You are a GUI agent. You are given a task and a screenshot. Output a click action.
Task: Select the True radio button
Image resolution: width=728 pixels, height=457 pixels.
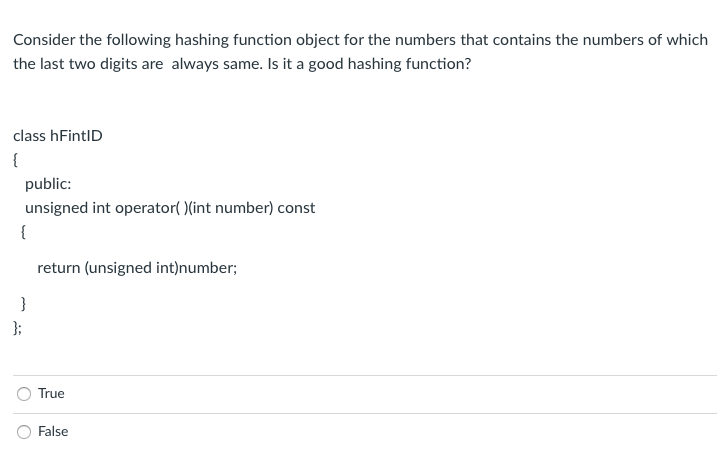[24, 394]
